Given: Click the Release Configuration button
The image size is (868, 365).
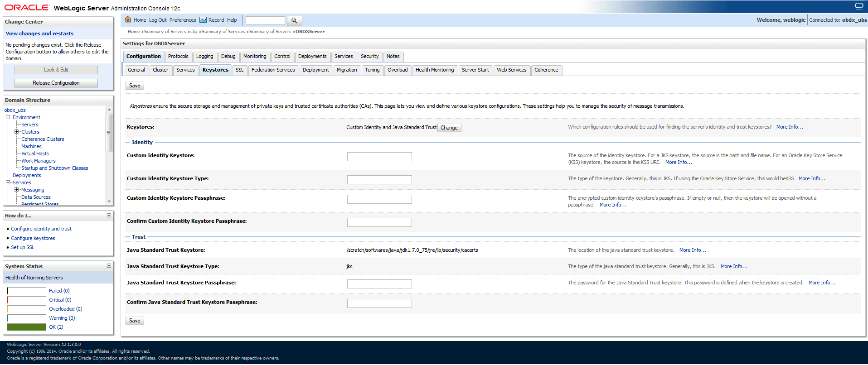Looking at the screenshot, I should click(56, 83).
